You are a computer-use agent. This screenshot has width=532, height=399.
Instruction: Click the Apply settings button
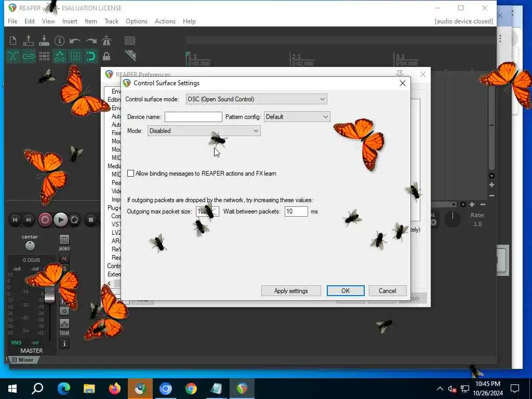click(x=291, y=291)
